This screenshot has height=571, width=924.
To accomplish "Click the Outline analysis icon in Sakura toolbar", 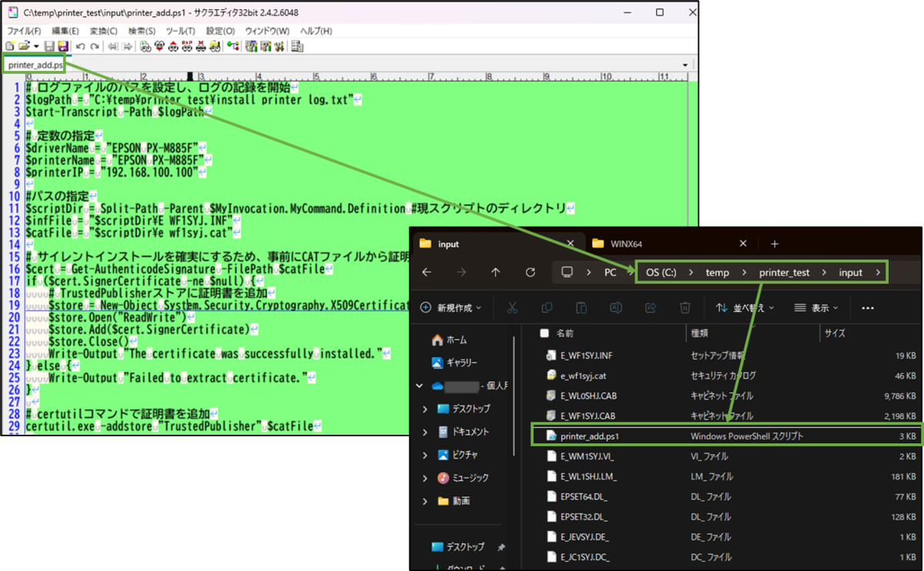I will (x=233, y=46).
